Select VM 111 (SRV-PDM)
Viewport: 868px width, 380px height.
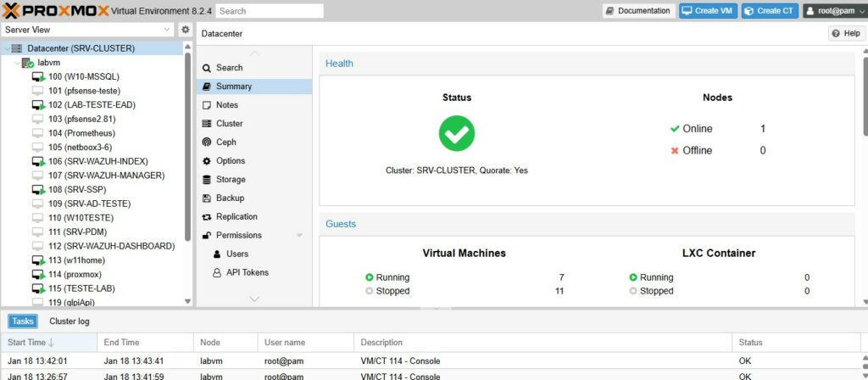[x=77, y=232]
